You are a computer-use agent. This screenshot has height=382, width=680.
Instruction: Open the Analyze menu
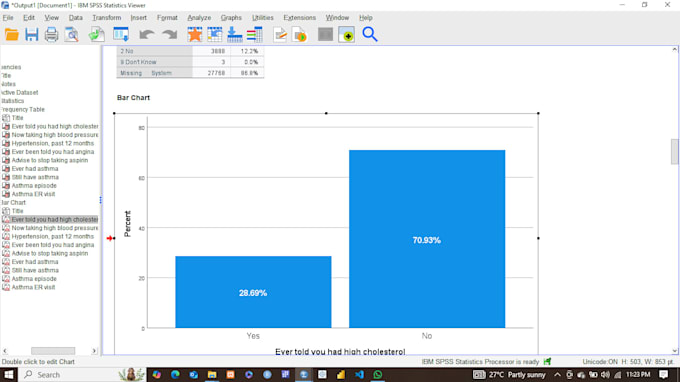(x=199, y=18)
